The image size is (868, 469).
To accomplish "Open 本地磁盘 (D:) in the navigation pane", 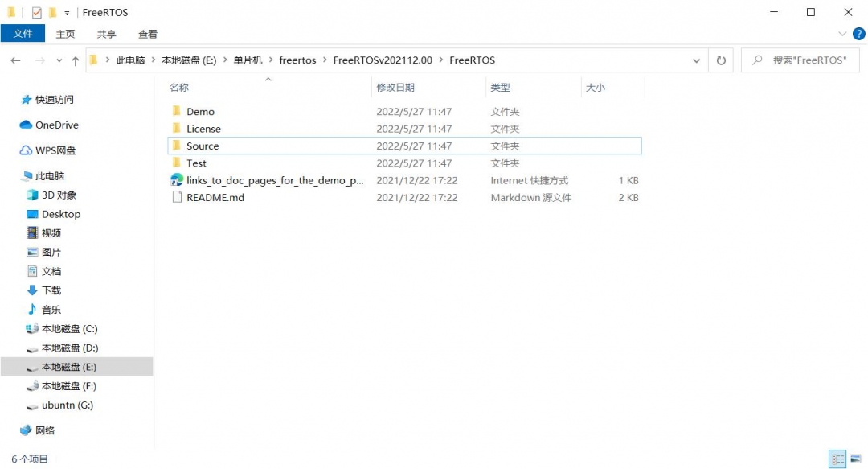I will (70, 348).
